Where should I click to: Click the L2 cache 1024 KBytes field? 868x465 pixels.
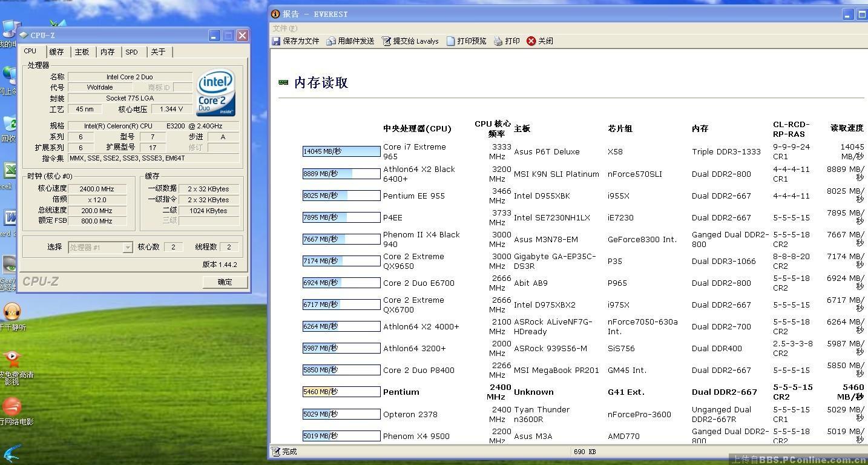208,211
